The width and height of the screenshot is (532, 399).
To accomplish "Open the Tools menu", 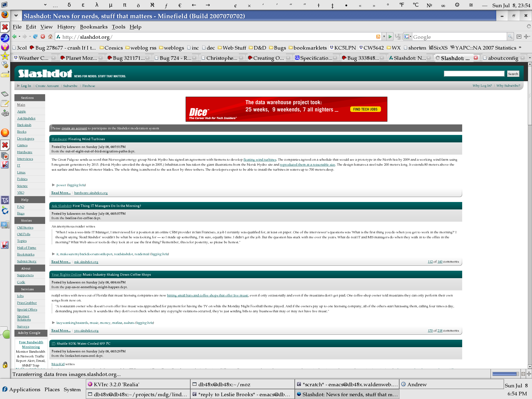I will pyautogui.click(x=119, y=27).
